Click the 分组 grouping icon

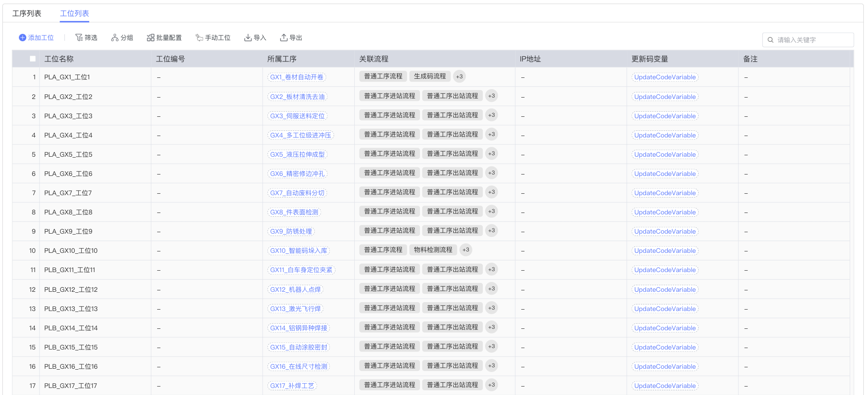tap(114, 38)
